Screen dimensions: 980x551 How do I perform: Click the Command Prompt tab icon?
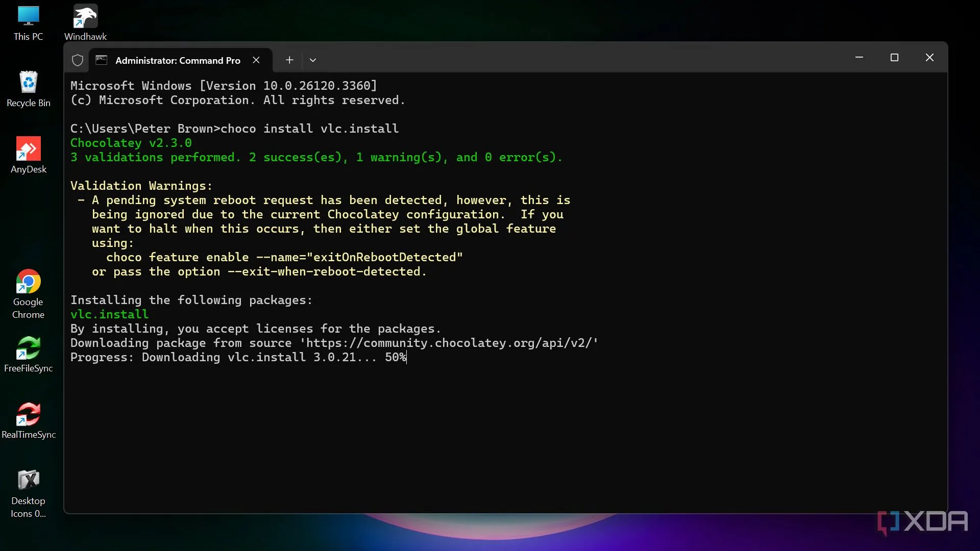click(102, 60)
